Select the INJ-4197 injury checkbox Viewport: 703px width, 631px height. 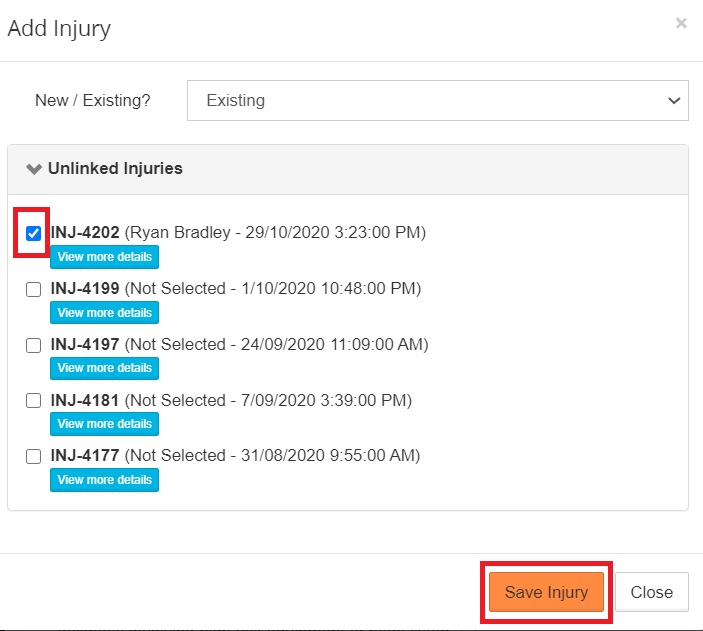pos(33,345)
